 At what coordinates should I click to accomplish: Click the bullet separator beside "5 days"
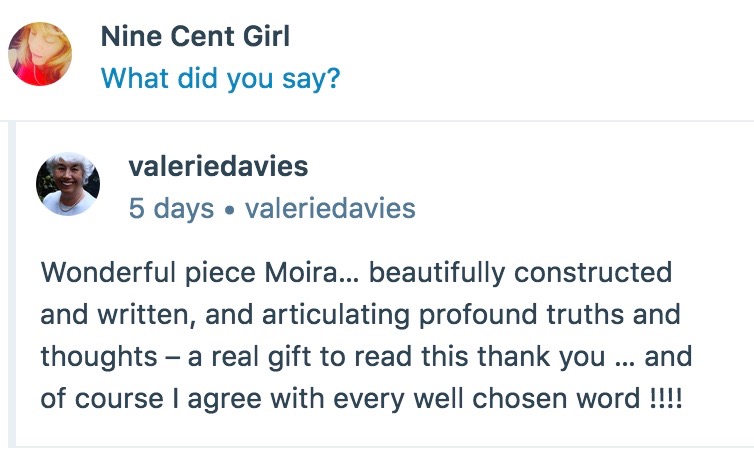tap(229, 208)
